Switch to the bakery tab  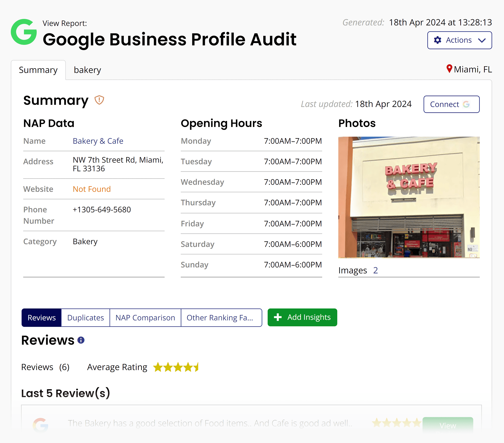pyautogui.click(x=87, y=70)
